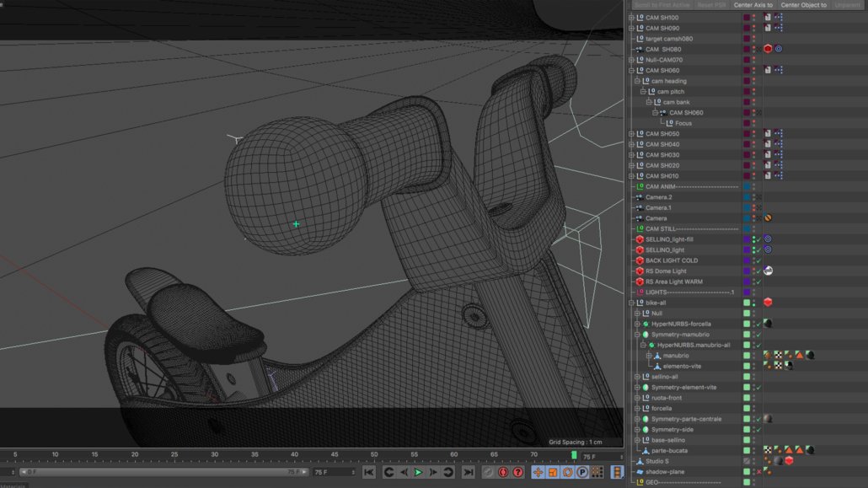Screen dimensions: 868x488
Task: Select the CAM SH080 camera object
Action: coord(663,49)
